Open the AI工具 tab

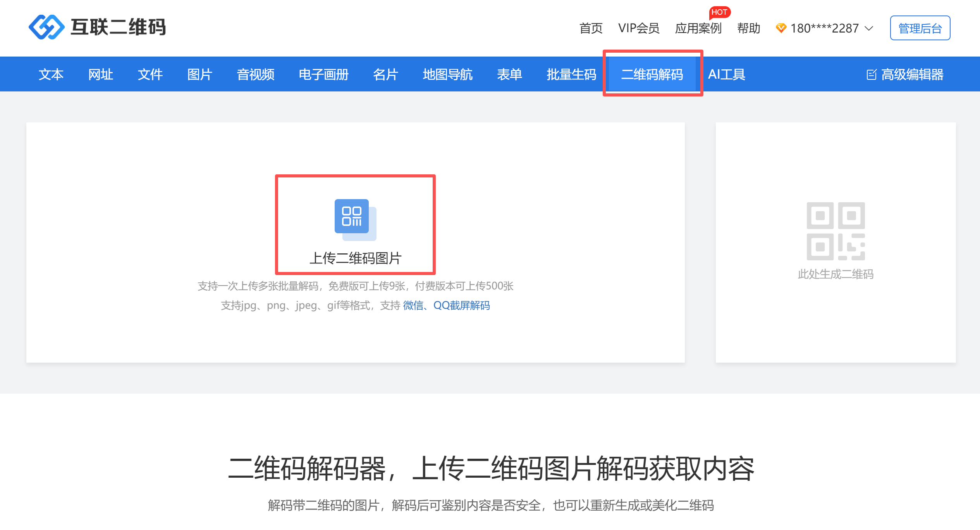pos(727,74)
